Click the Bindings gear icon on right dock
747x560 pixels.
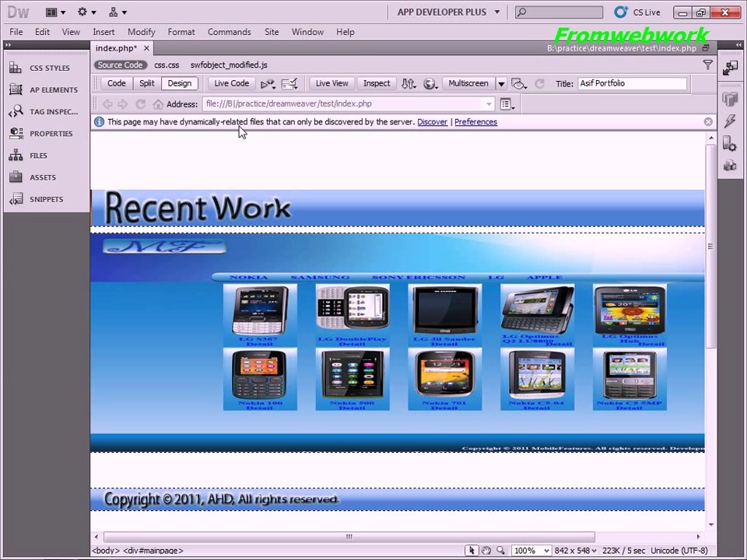(x=730, y=143)
